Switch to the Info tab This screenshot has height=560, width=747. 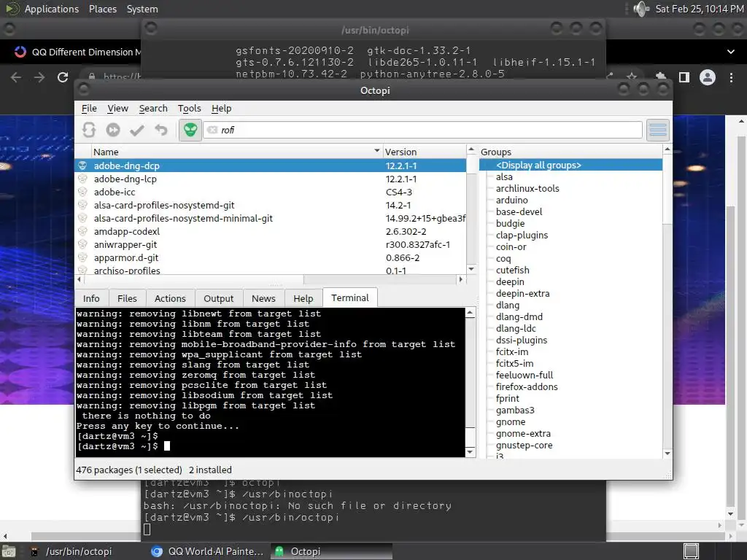pyautogui.click(x=91, y=298)
